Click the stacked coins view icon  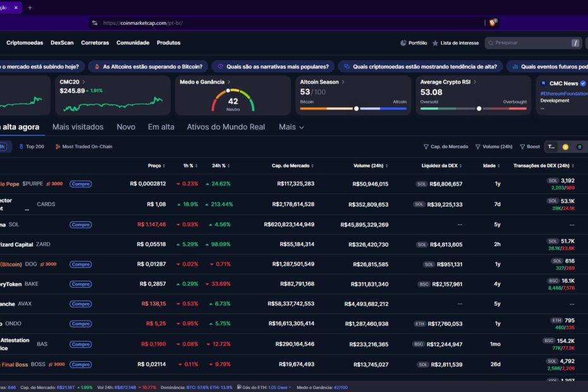click(x=581, y=146)
